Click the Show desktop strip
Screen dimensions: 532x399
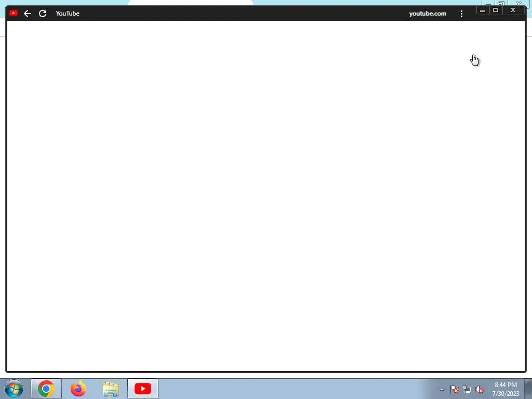click(528, 389)
